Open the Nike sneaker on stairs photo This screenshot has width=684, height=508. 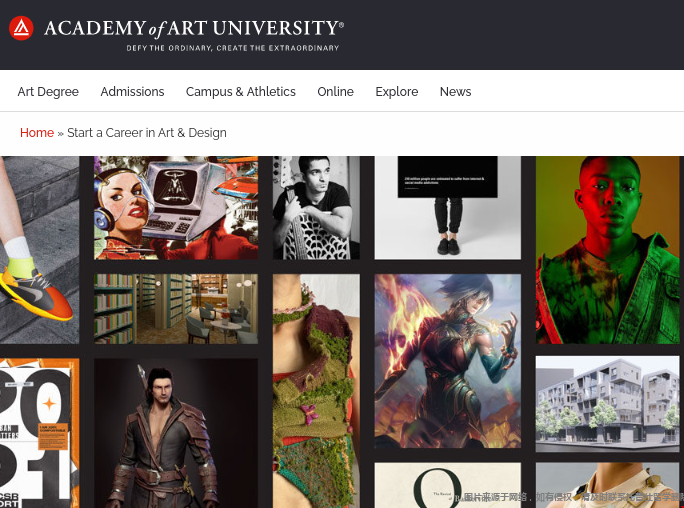click(40, 250)
